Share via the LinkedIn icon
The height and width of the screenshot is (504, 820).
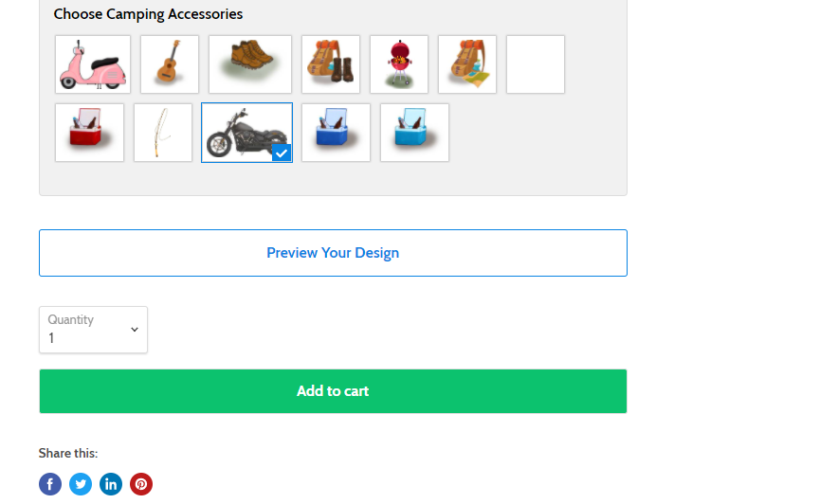pyautogui.click(x=111, y=484)
